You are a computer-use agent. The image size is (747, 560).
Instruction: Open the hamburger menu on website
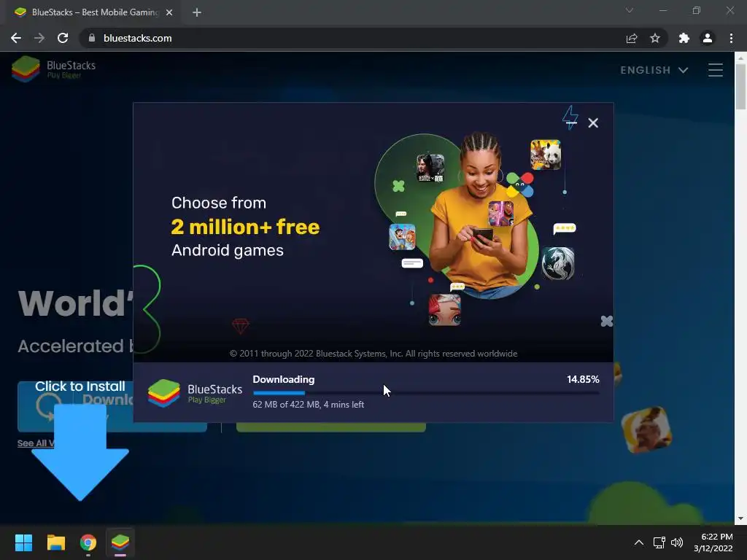(715, 70)
